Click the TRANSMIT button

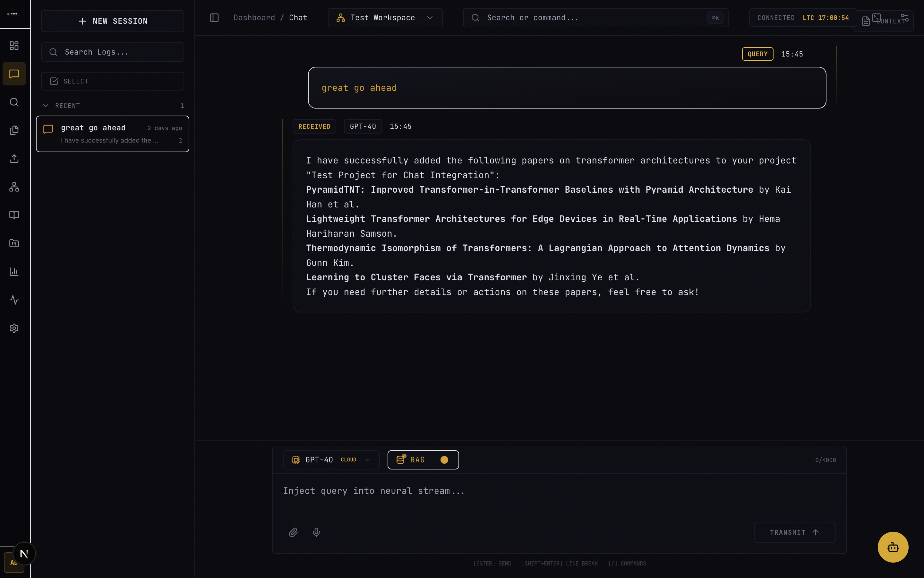click(x=795, y=532)
